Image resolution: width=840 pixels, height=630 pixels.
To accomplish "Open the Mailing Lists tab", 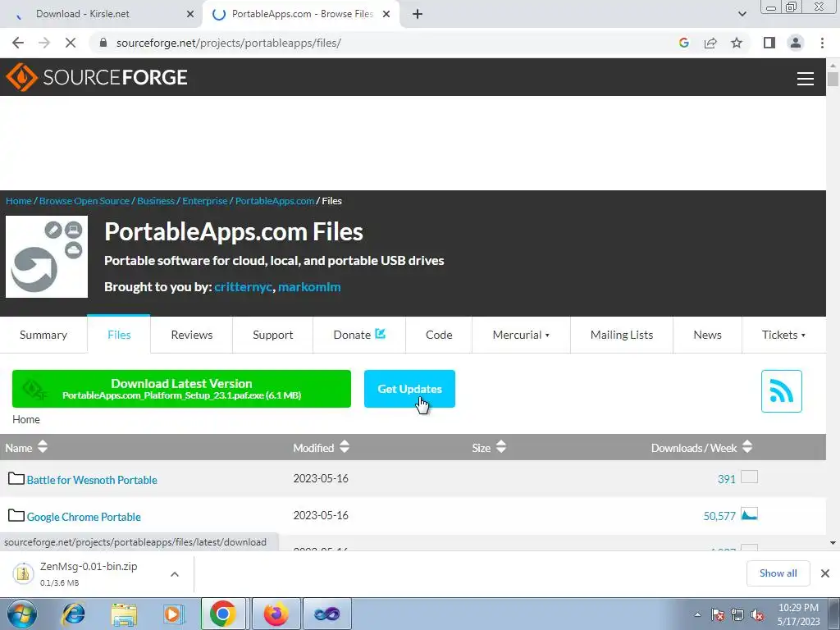I will click(x=622, y=335).
